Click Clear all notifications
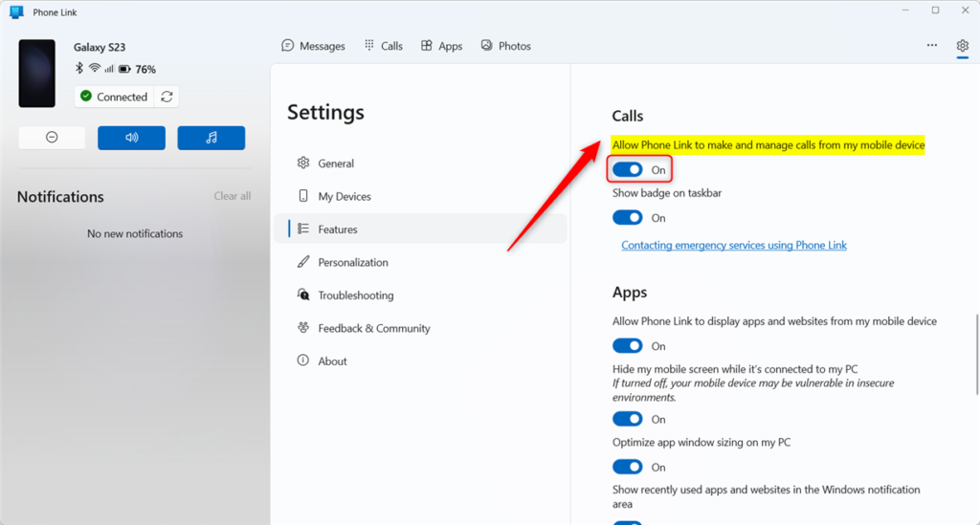Screen dimensions: 980x525 (232, 196)
